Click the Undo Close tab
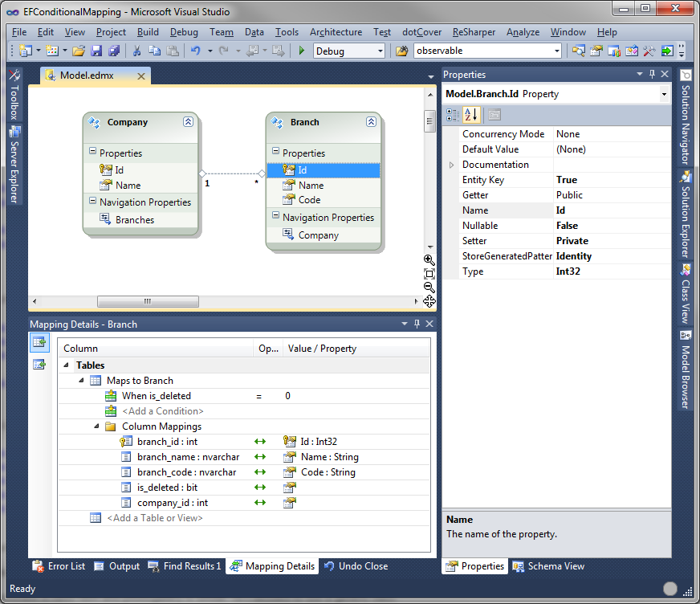 tap(356, 566)
